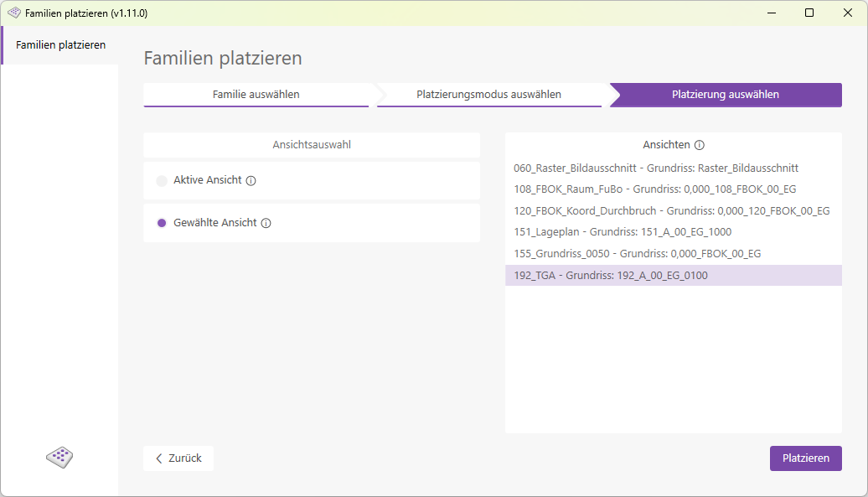The image size is (868, 497).
Task: Switch to the Platzierungsmodus auswählen step
Action: pyautogui.click(x=490, y=95)
